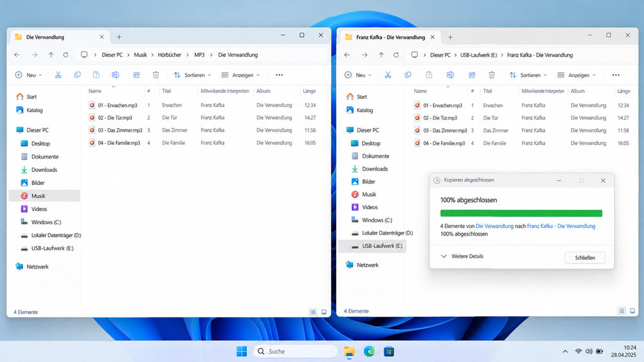644x362 pixels.
Task: Click the taskbar Suche search box
Action: [x=296, y=351]
